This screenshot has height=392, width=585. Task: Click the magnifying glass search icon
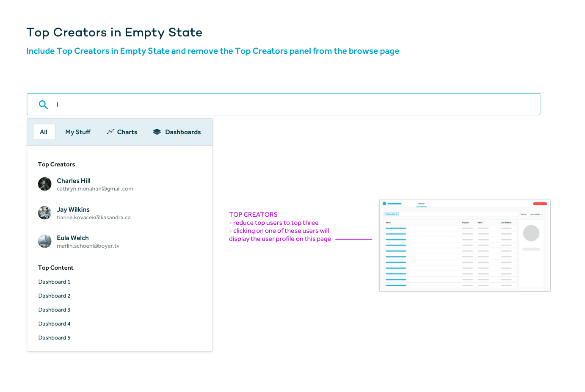pos(43,105)
